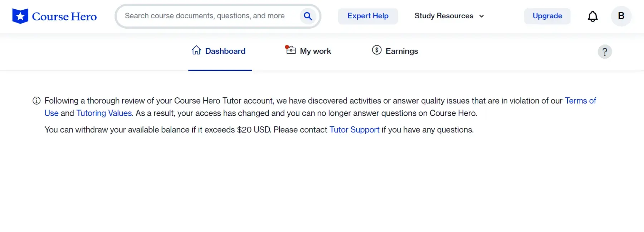Click the chevron next to Study Resources
The width and height of the screenshot is (644, 232).
click(482, 16)
